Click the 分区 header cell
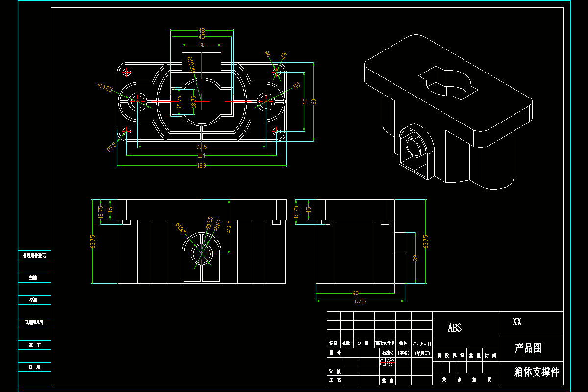This screenshot has width=588, height=392. [363, 343]
